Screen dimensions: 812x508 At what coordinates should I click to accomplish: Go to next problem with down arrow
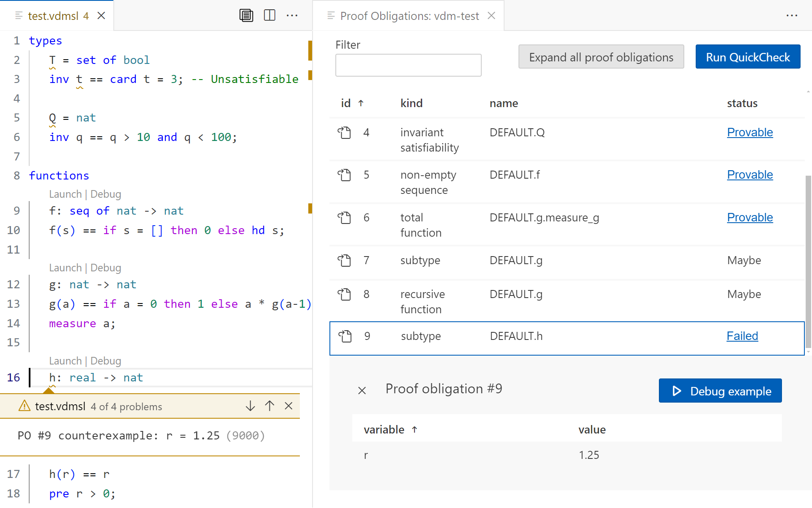click(x=250, y=406)
